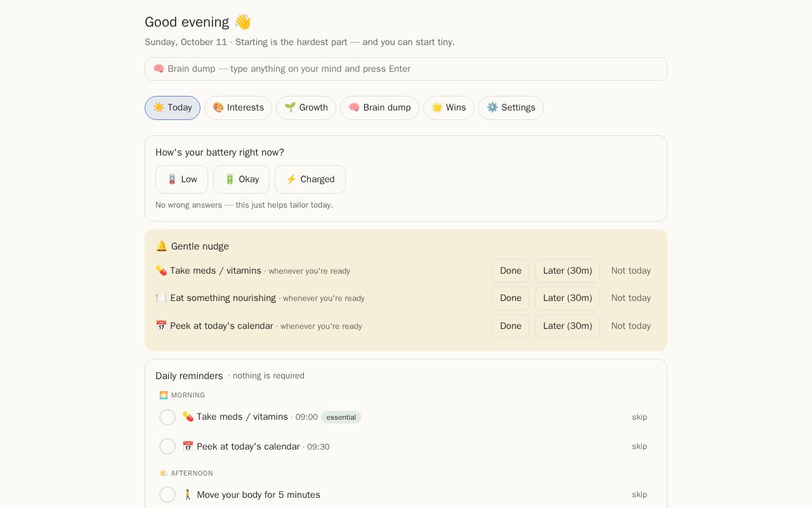Go to the Growth tab

click(306, 108)
